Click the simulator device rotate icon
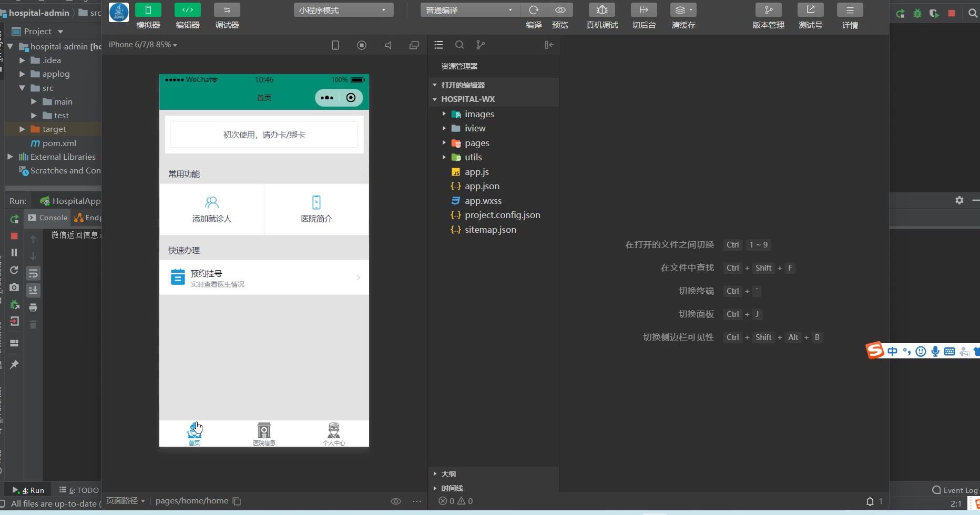This screenshot has height=515, width=980. 335,45
